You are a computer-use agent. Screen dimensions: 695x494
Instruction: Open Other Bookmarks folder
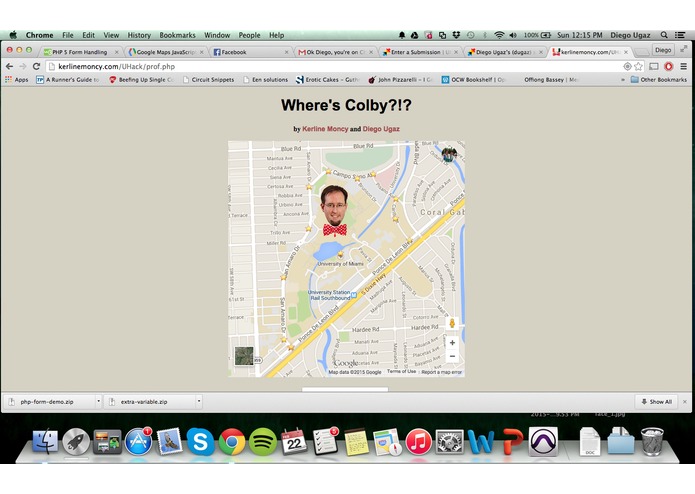pyautogui.click(x=659, y=80)
